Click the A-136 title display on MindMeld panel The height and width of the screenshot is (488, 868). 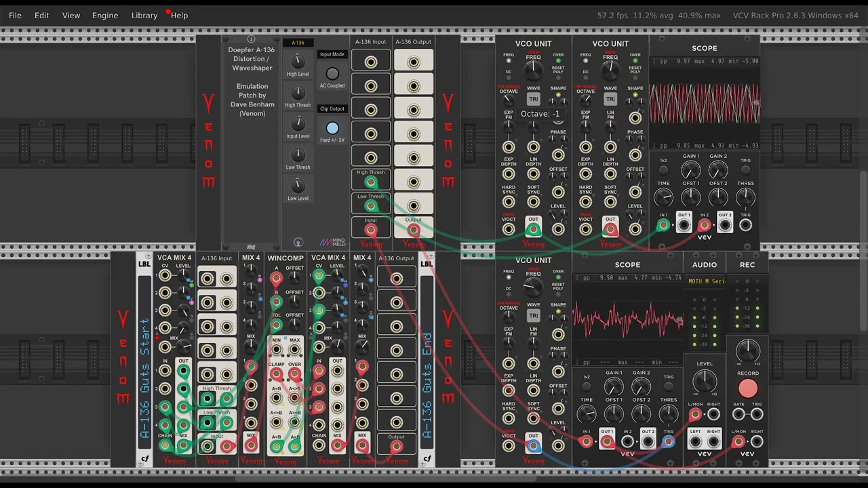pos(298,43)
